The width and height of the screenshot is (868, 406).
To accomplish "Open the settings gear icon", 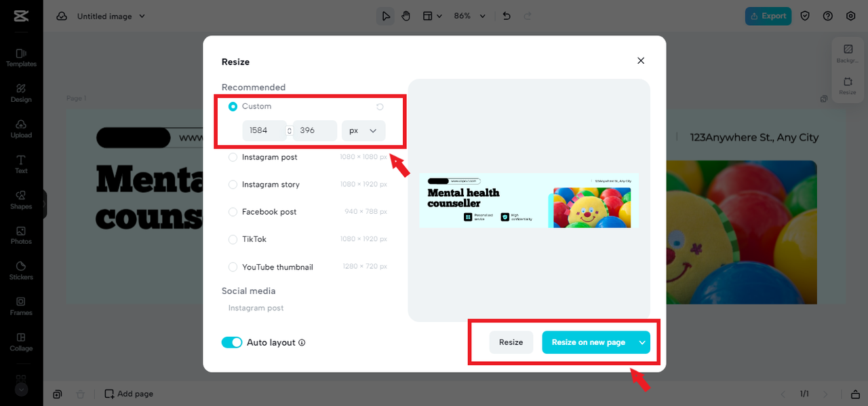I will coord(850,16).
